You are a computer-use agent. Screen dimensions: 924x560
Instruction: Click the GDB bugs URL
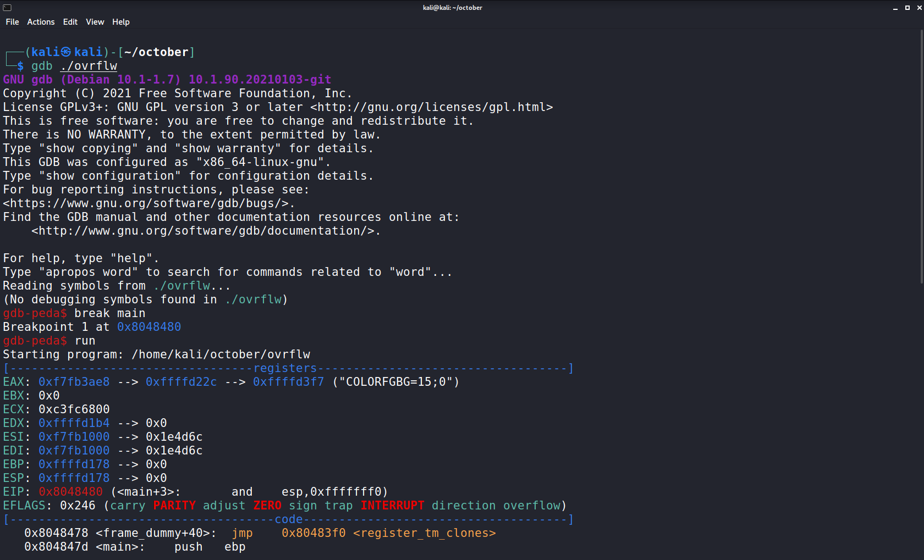[146, 203]
